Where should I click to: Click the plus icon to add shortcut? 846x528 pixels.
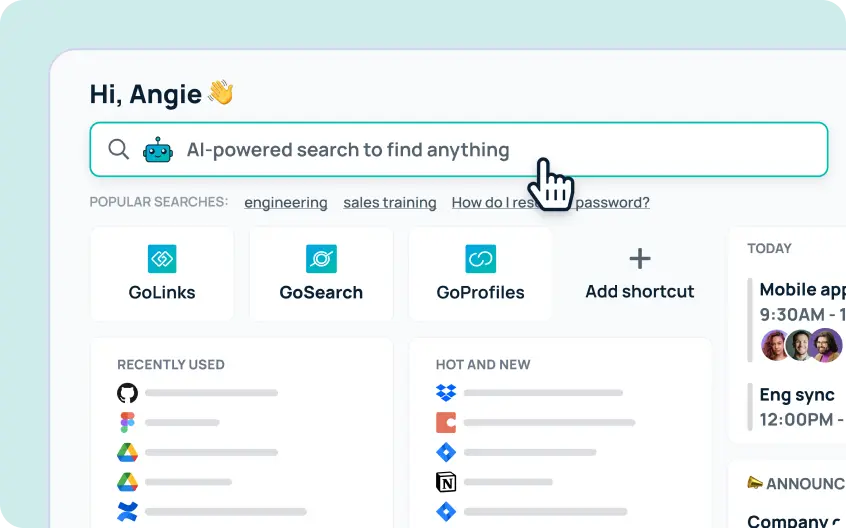[x=640, y=258]
